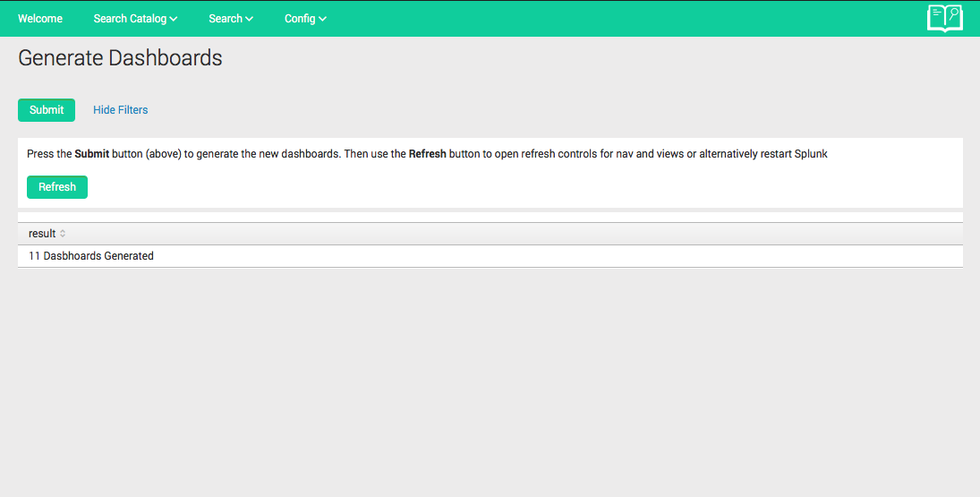Click the bold Refresh word in instructions
The height and width of the screenshot is (497, 980).
point(428,154)
